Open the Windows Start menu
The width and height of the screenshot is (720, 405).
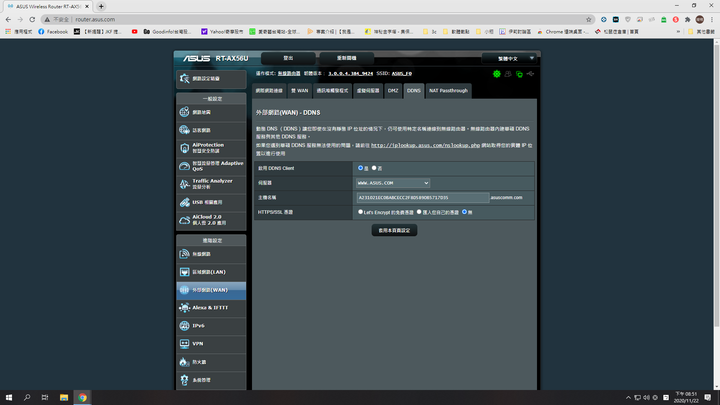coord(9,398)
